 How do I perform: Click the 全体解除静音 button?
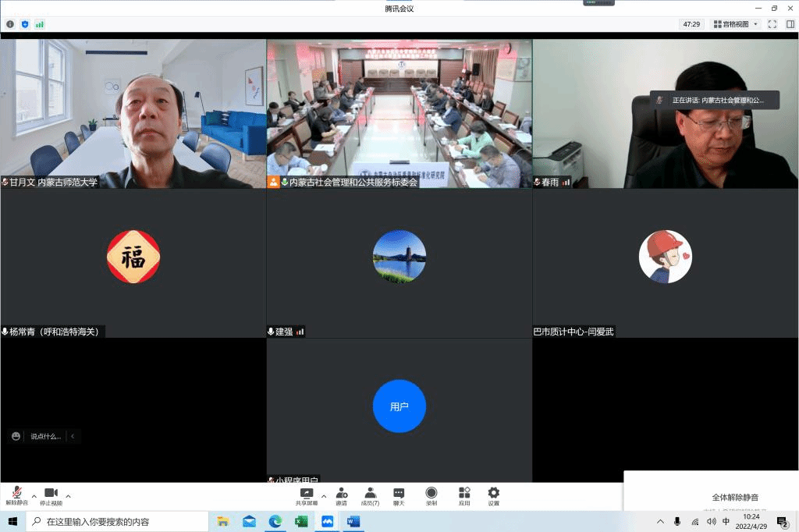(734, 497)
